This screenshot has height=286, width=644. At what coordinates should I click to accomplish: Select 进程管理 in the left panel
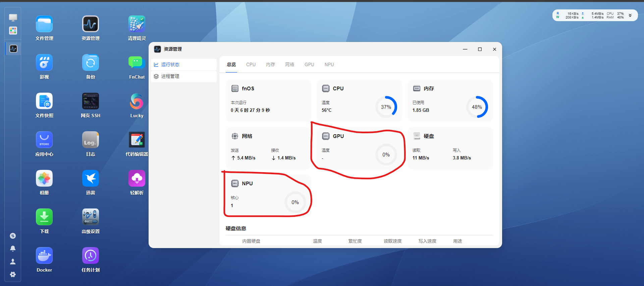[x=183, y=76]
